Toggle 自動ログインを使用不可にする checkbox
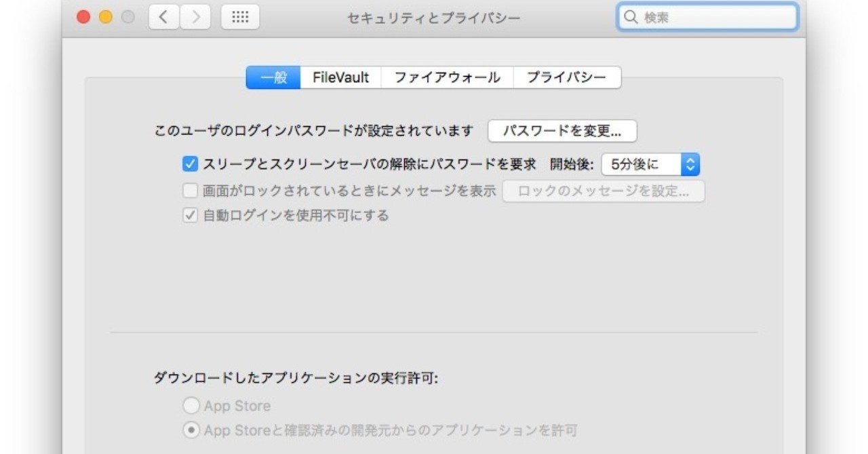This screenshot has height=454, width=868. click(191, 216)
